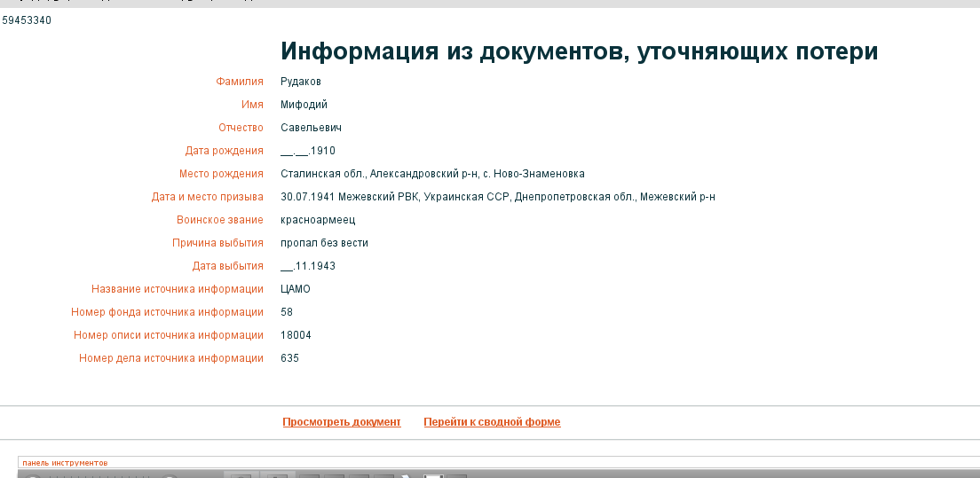Screen dimensions: 980x478
Task: Click the birthplace text 'Сталинская обл.'
Action: click(322, 174)
